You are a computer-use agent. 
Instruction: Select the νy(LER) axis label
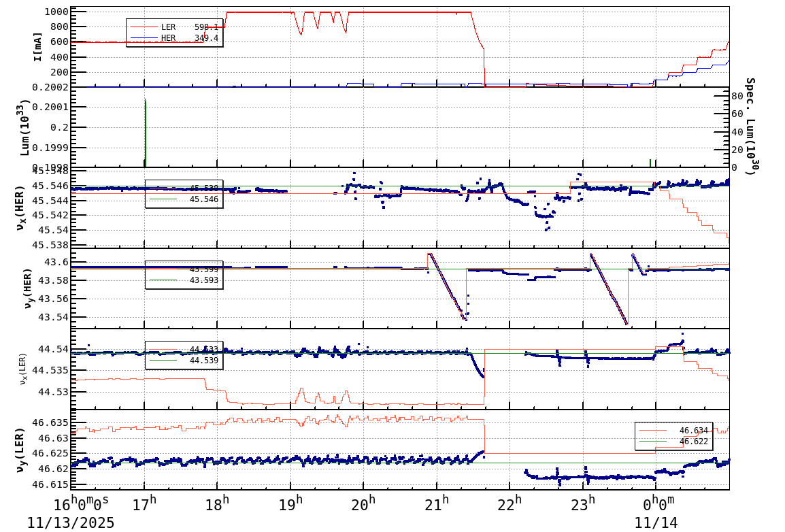coord(20,450)
